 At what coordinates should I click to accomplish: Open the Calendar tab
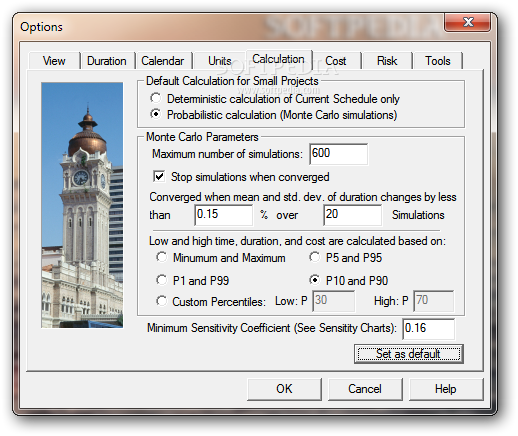click(163, 61)
